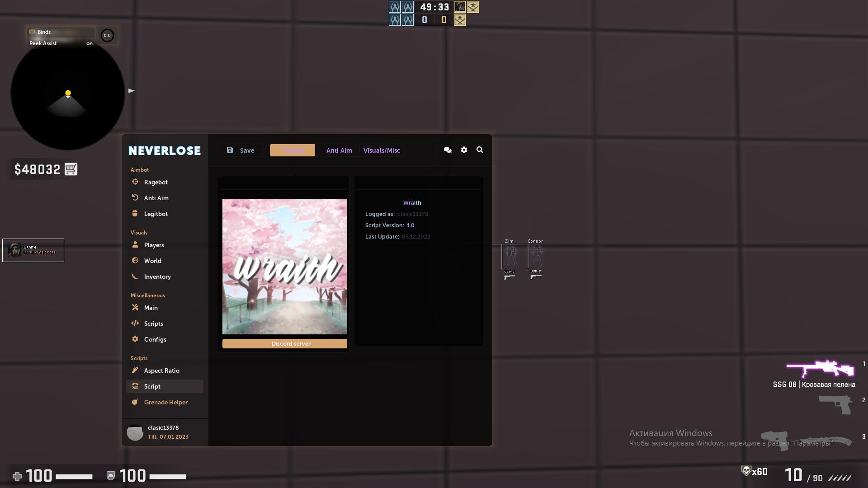
Task: Click the Inventory icon in the sidebar
Action: tap(135, 276)
